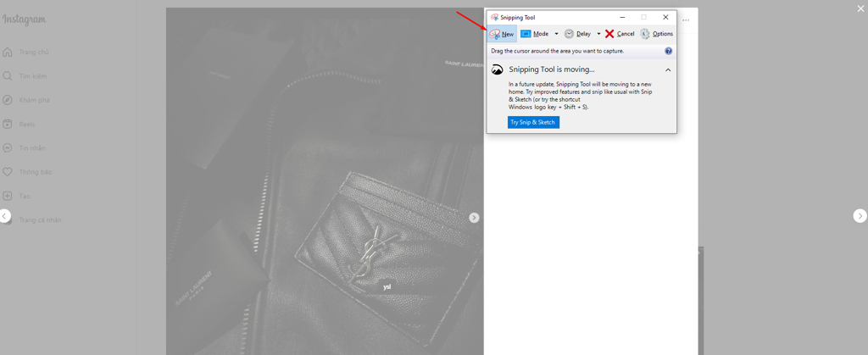The height and width of the screenshot is (355, 868).
Task: Open the Mode dropdown arrow
Action: click(556, 34)
